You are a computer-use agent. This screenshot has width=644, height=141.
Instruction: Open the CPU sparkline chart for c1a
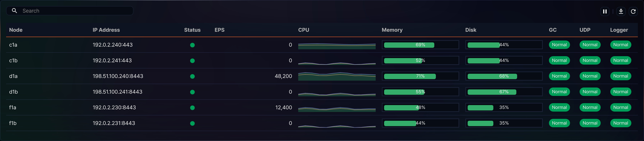pos(337,46)
